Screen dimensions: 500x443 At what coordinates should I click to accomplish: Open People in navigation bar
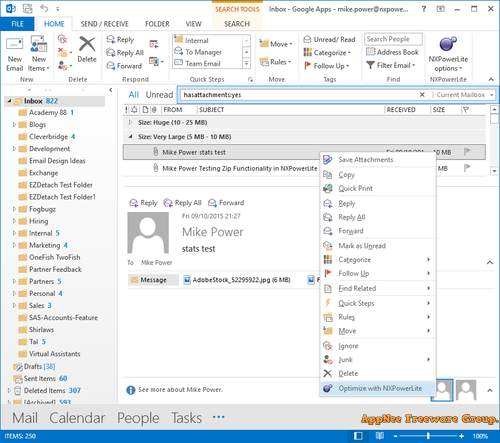pyautogui.click(x=138, y=418)
